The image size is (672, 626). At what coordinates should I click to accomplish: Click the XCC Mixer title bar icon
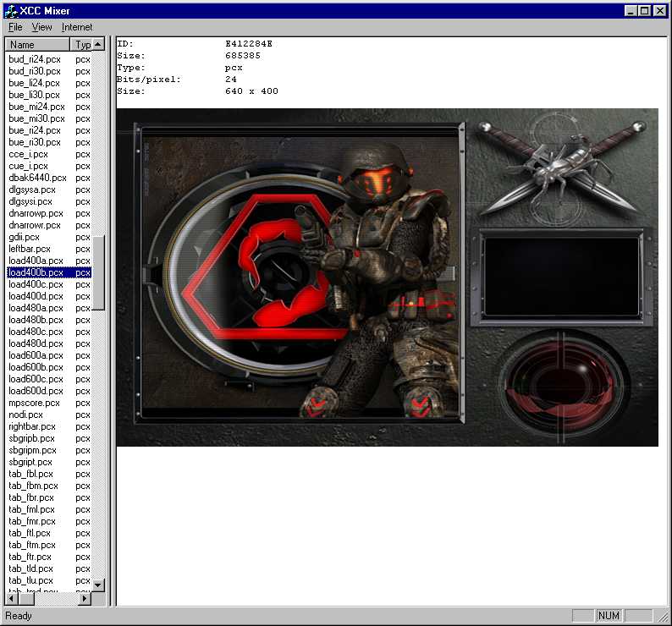coord(10,10)
